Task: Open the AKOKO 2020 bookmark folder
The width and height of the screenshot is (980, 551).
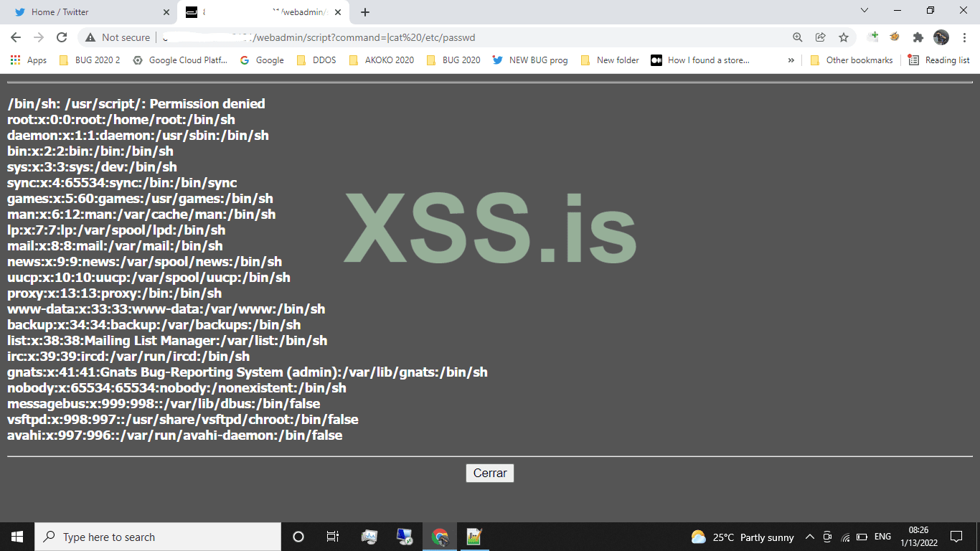Action: (381, 60)
